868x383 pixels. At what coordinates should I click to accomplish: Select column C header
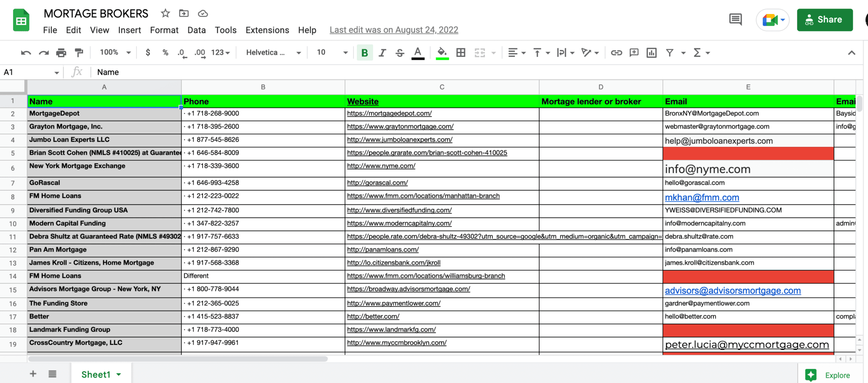pyautogui.click(x=442, y=87)
